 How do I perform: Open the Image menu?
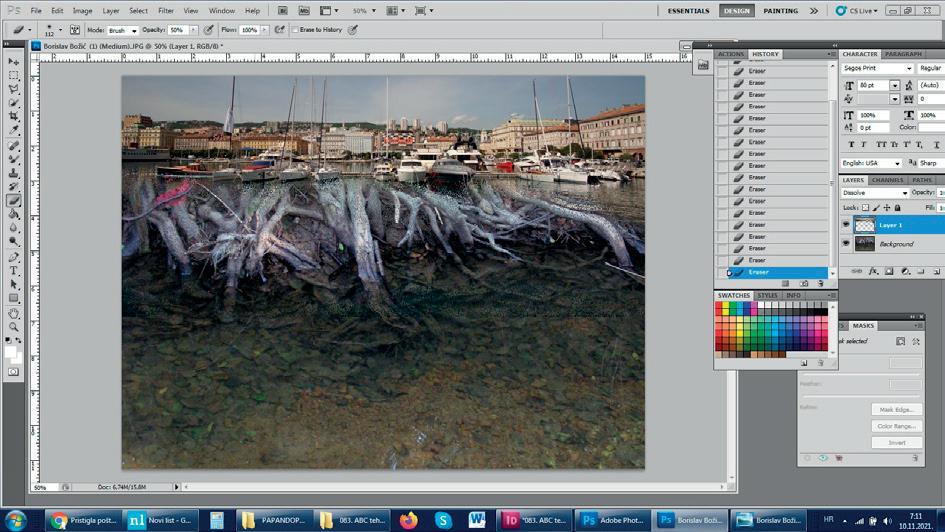click(x=83, y=11)
